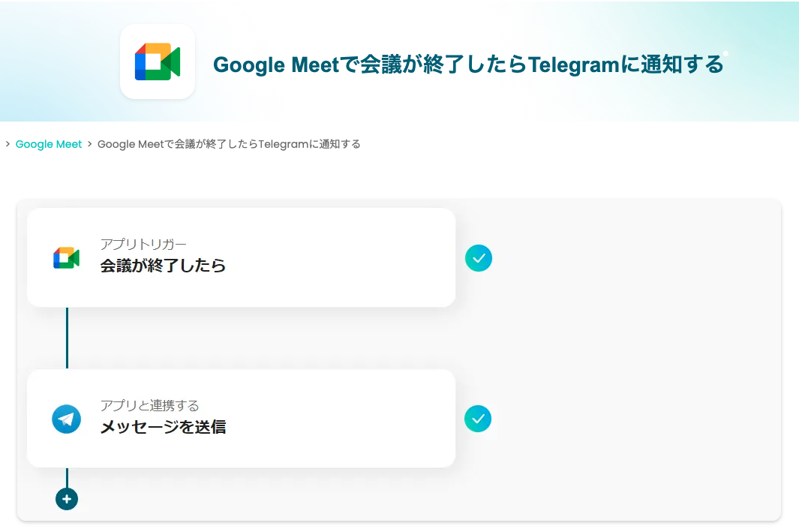The width and height of the screenshot is (799, 532).
Task: Click connector line between the two steps
Action: (67, 338)
